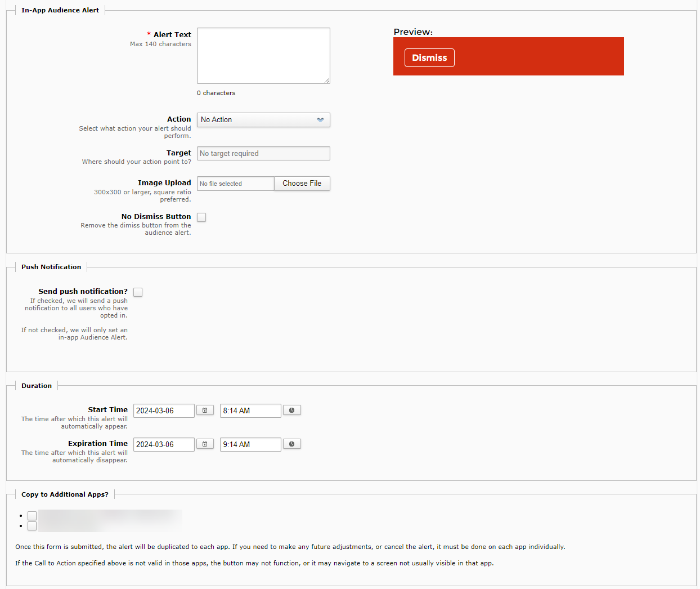Screen dimensions: 700x589
Task: Click the Target input field
Action: tap(263, 154)
